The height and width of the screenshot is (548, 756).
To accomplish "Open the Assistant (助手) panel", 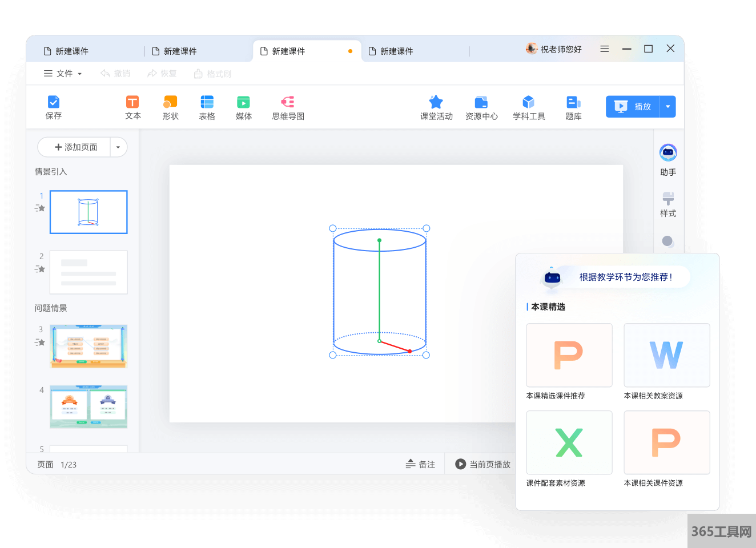I will (x=668, y=153).
